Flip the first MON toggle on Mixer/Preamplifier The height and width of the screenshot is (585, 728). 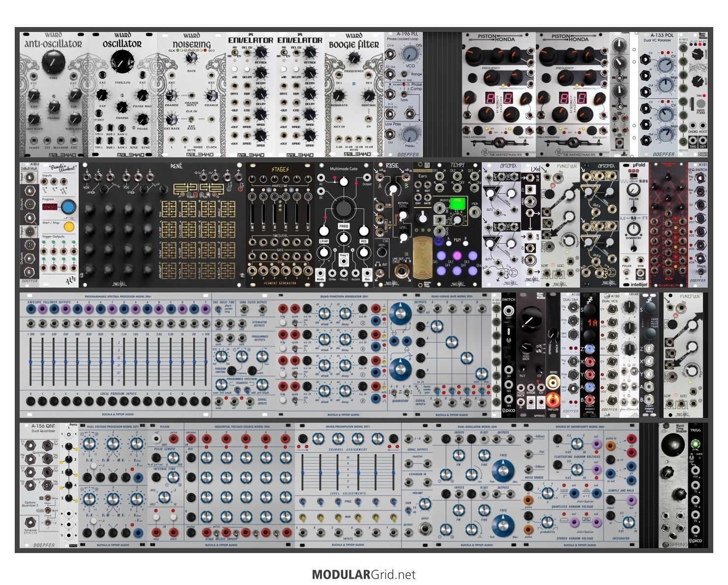click(303, 517)
